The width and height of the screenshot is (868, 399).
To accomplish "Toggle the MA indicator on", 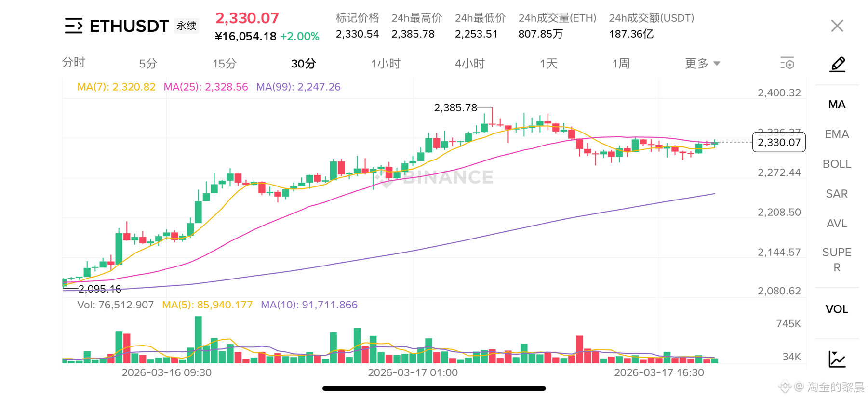I will 837,105.
